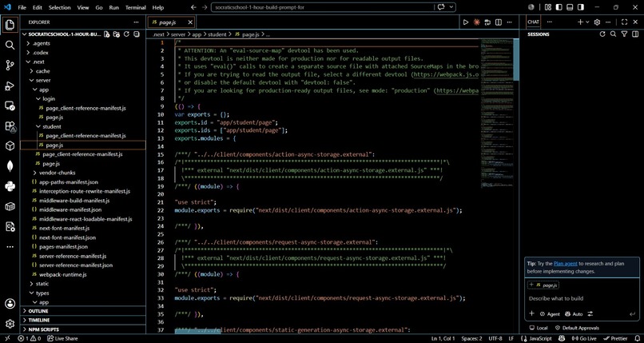This screenshot has width=644, height=343.
Task: Expand the .agents folder
Action: point(40,43)
